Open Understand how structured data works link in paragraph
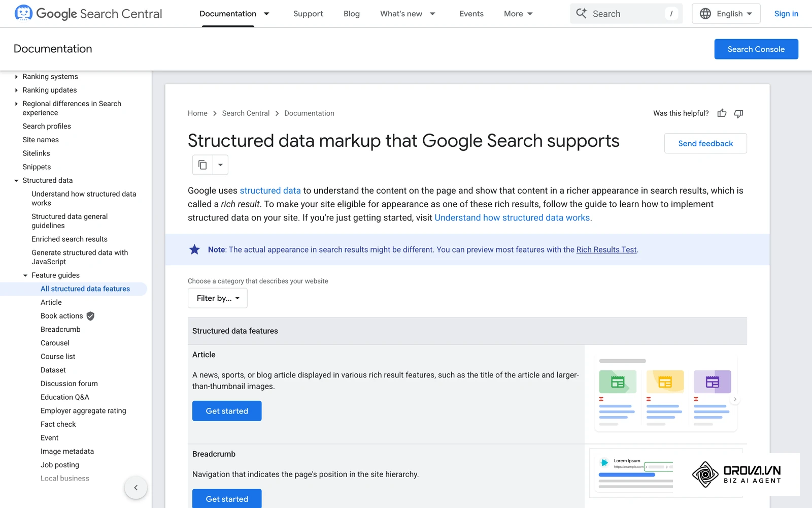 coord(512,217)
